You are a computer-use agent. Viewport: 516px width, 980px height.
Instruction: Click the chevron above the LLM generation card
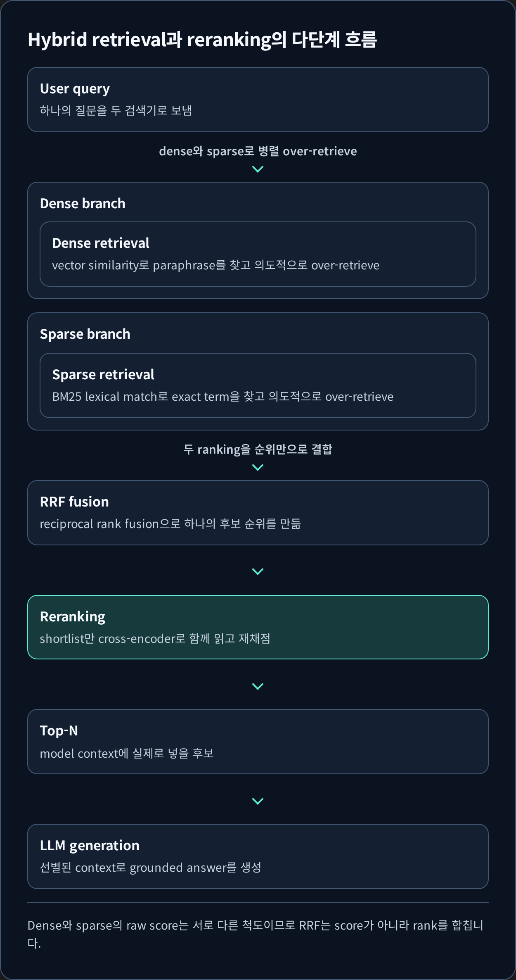point(258,801)
